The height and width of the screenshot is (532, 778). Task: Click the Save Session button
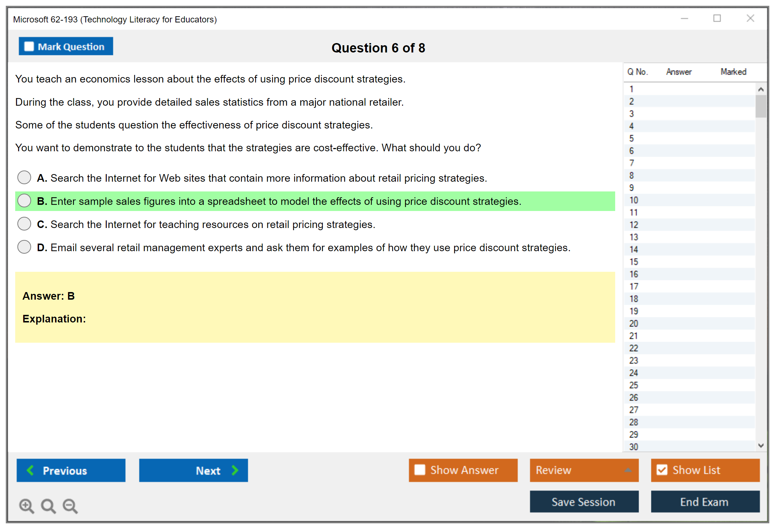pos(584,502)
